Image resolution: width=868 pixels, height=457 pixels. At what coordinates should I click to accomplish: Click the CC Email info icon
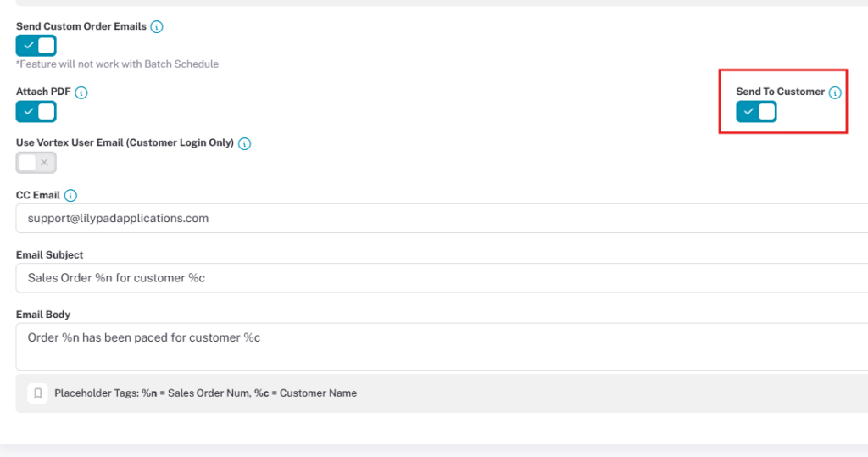click(70, 196)
